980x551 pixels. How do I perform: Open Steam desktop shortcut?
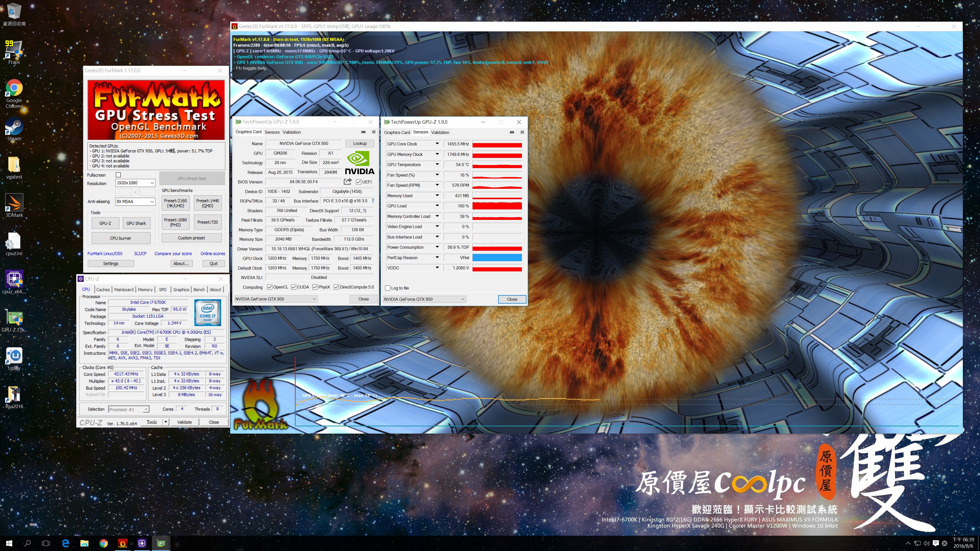pyautogui.click(x=14, y=129)
